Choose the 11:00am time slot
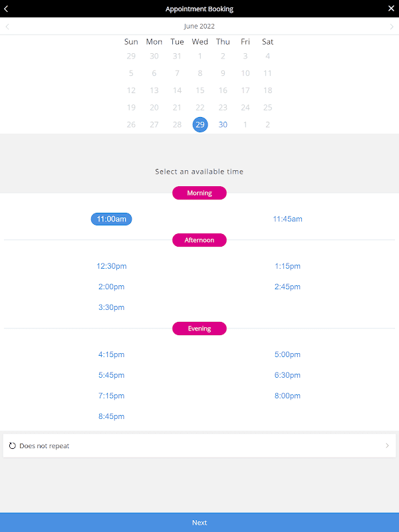Image resolution: width=399 pixels, height=532 pixels. pos(111,219)
